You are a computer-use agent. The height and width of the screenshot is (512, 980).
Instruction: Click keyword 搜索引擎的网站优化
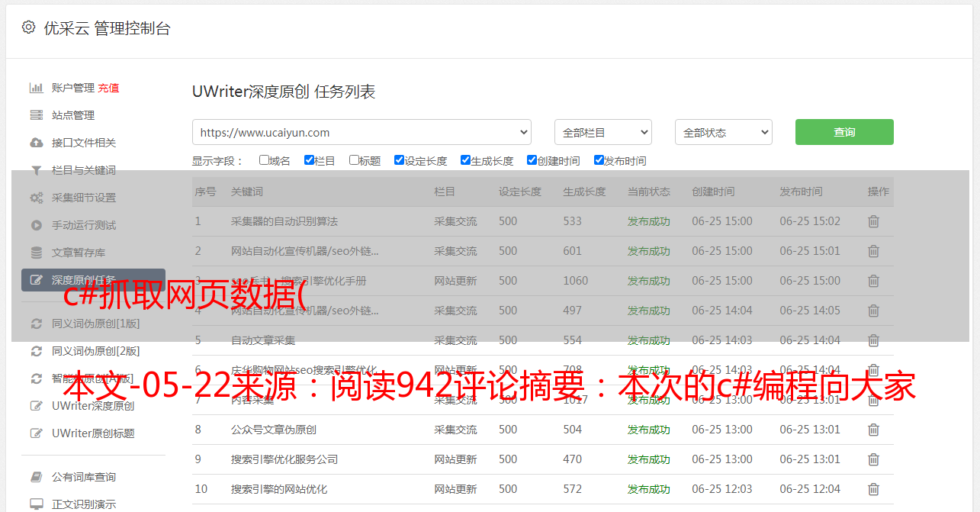pos(279,489)
